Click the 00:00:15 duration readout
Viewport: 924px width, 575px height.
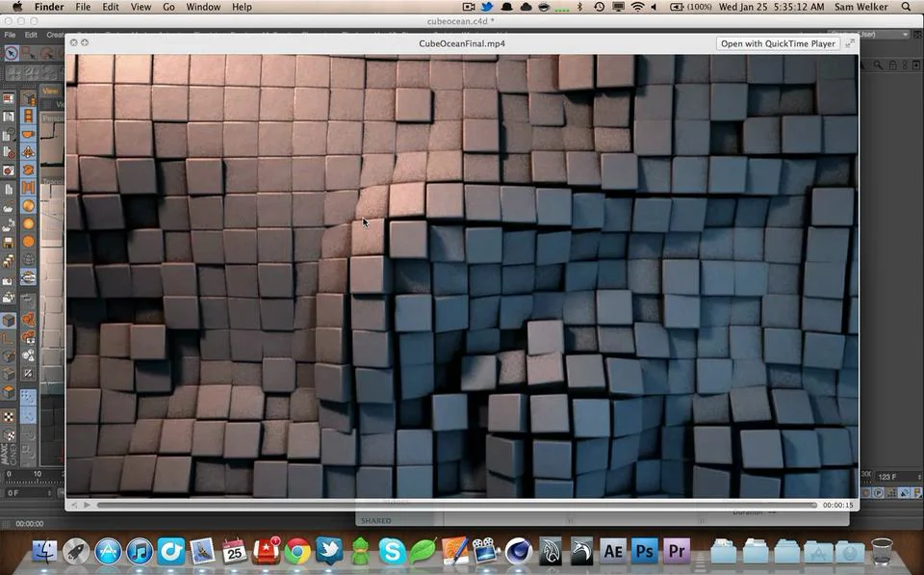tap(837, 506)
